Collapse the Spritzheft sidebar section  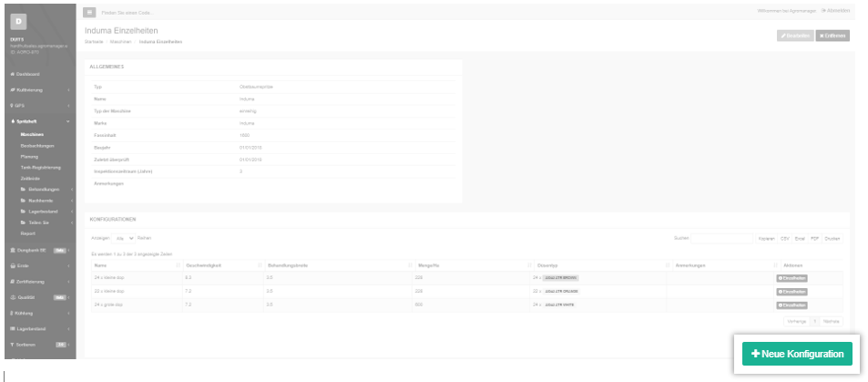coord(40,121)
